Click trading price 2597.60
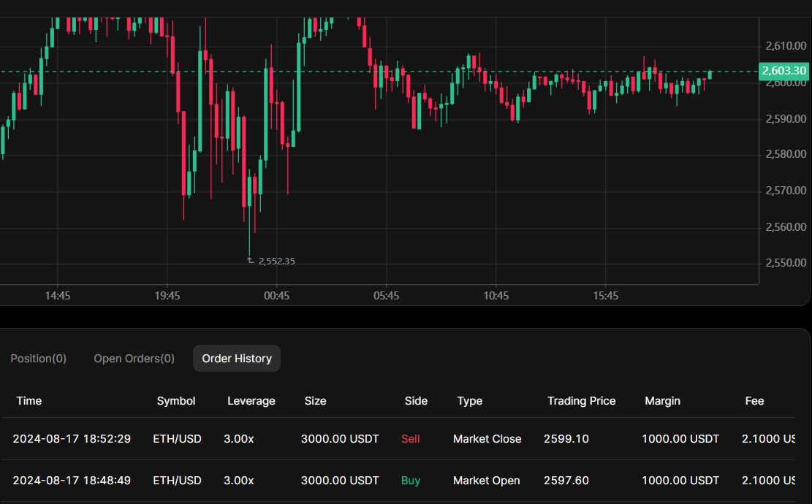The height and width of the screenshot is (504, 812). (x=566, y=480)
